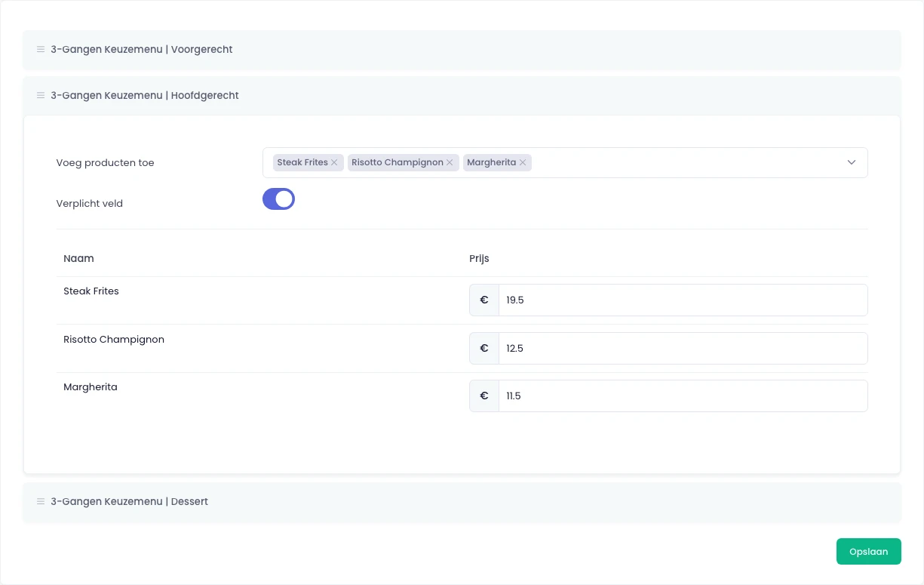Viewport: 924px width, 585px height.
Task: Expand the 3-Gangen Keuzemenu Dessert section
Action: click(x=462, y=502)
